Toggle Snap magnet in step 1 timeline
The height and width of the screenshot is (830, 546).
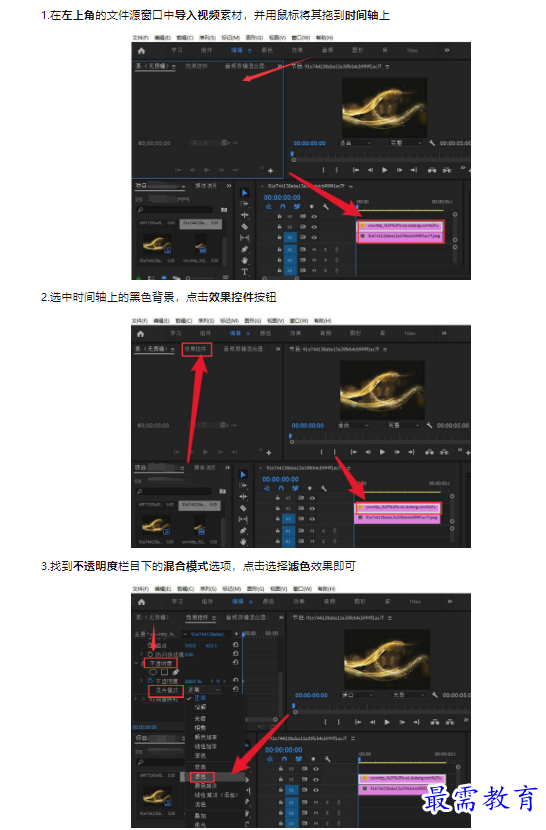[283, 206]
